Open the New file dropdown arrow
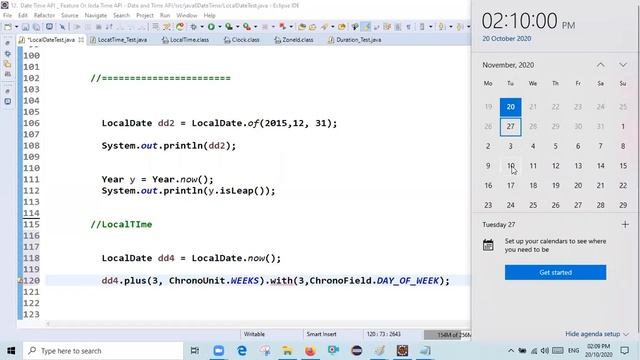Screen dimensions: 640x360 (16, 27)
